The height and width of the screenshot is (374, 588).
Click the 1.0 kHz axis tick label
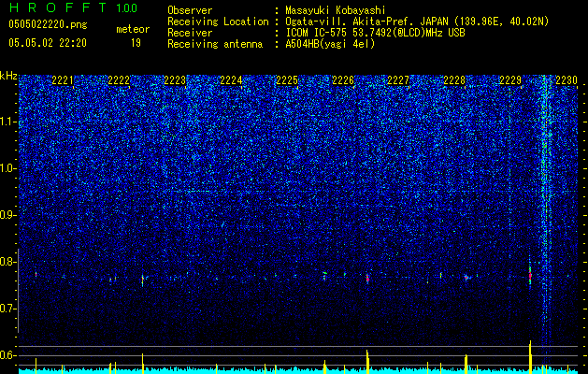8,168
